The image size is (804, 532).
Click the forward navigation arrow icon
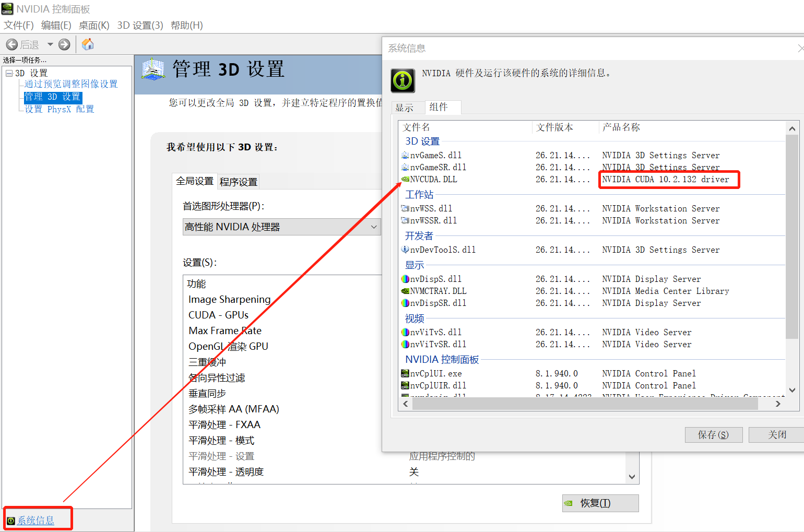coord(64,44)
